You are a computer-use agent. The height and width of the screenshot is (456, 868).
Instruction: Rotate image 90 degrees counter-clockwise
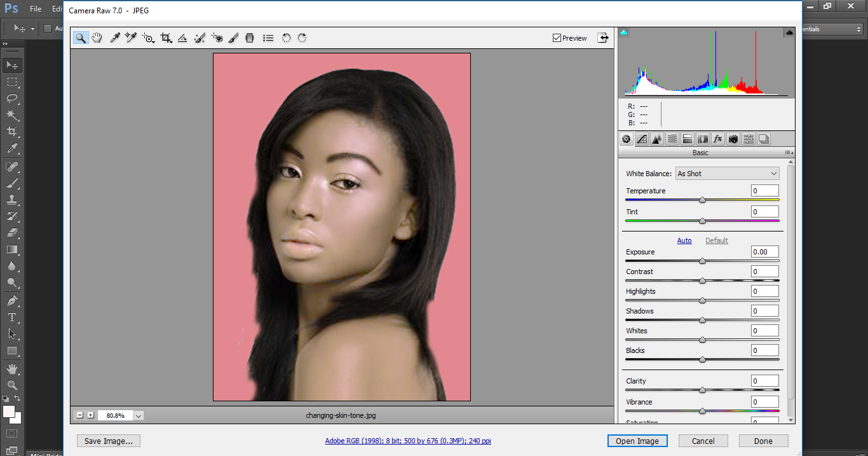pyautogui.click(x=286, y=38)
